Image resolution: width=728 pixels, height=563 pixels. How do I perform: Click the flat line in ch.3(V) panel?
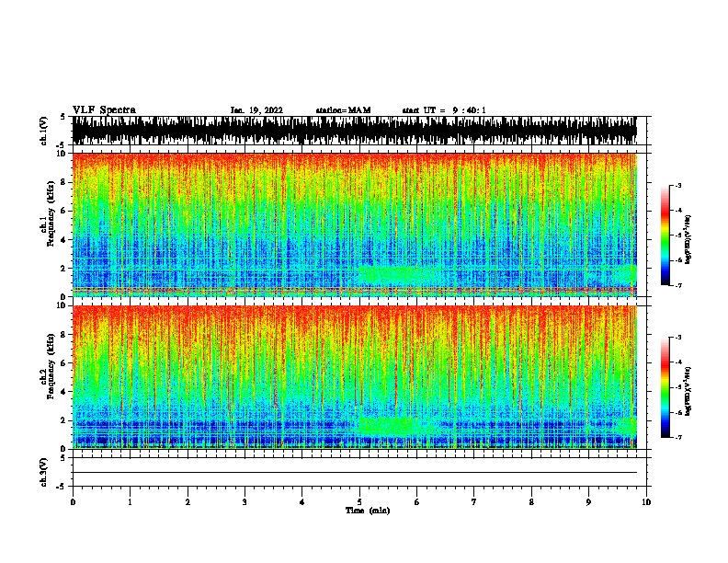pyautogui.click(x=355, y=473)
